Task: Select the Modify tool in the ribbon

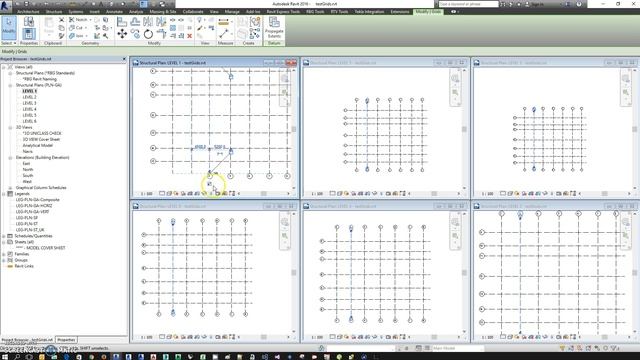Action: click(x=9, y=27)
